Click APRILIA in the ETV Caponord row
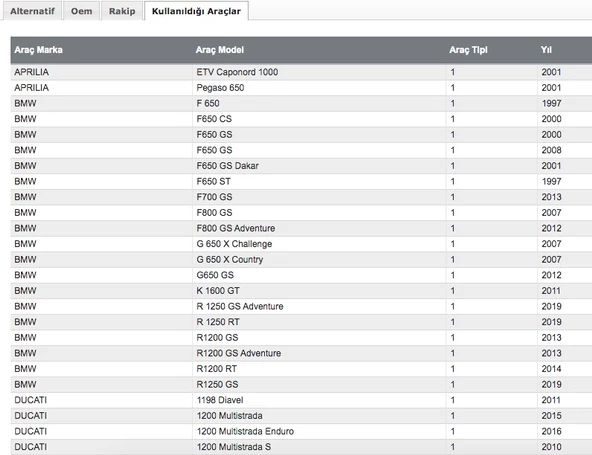 [x=31, y=72]
